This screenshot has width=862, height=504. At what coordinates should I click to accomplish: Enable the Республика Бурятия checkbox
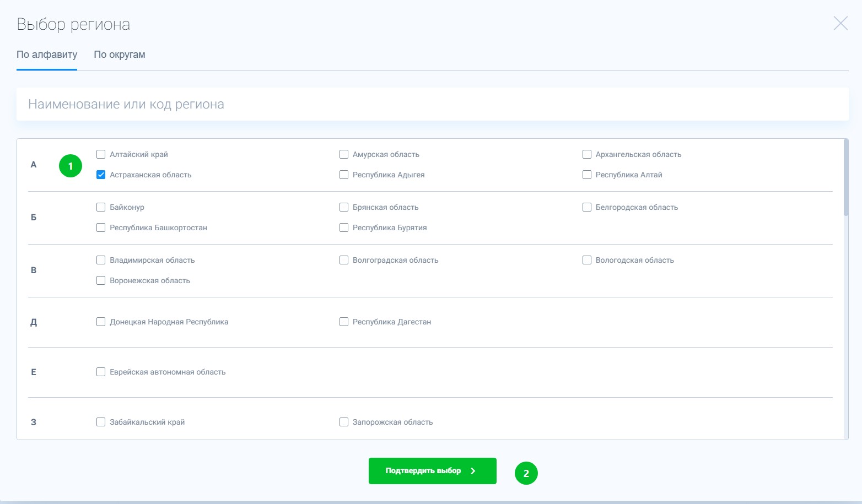344,227
